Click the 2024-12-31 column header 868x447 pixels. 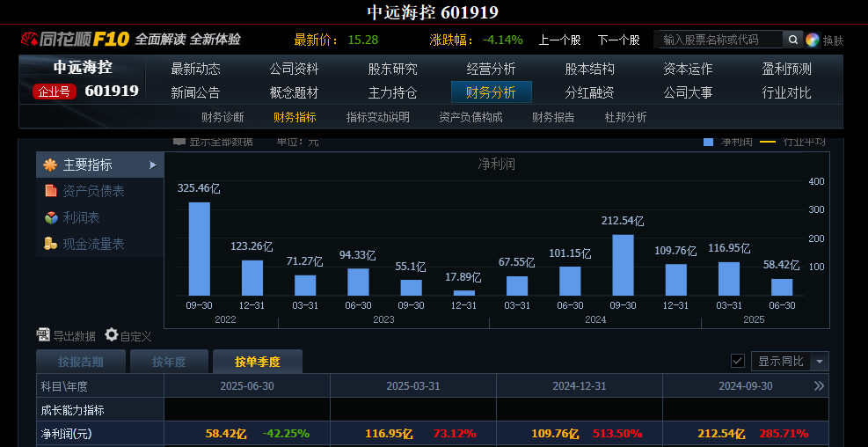coord(579,386)
